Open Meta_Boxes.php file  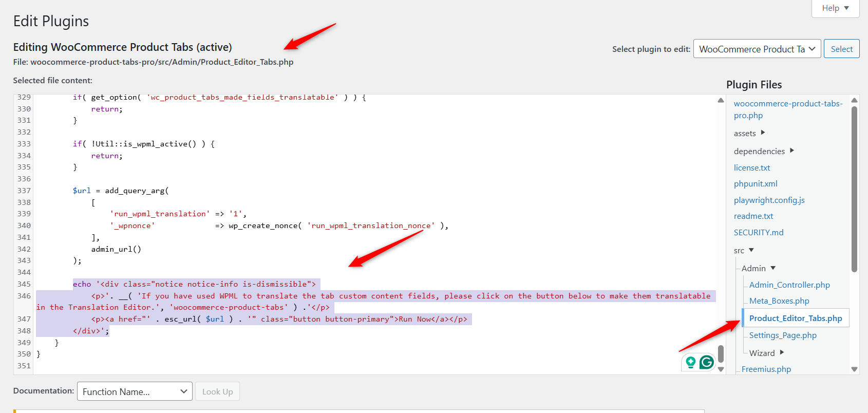779,301
